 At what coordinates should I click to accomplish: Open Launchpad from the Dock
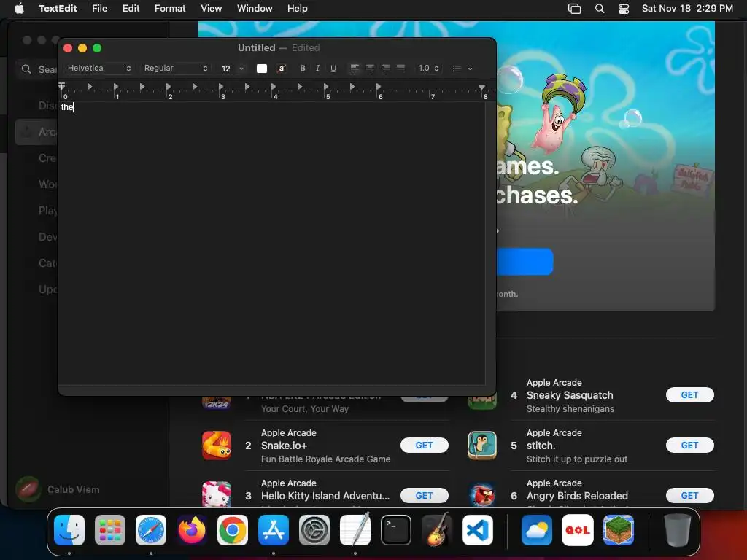coord(110,530)
